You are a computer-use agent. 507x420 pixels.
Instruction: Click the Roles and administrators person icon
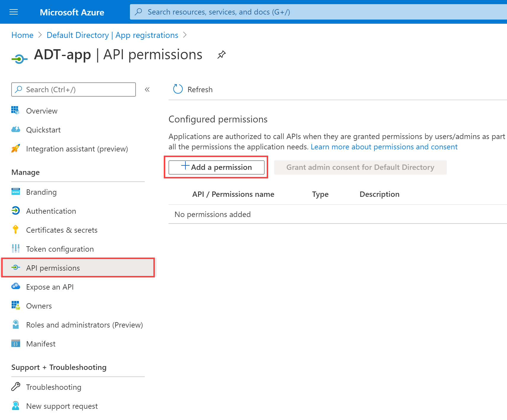[16, 324]
